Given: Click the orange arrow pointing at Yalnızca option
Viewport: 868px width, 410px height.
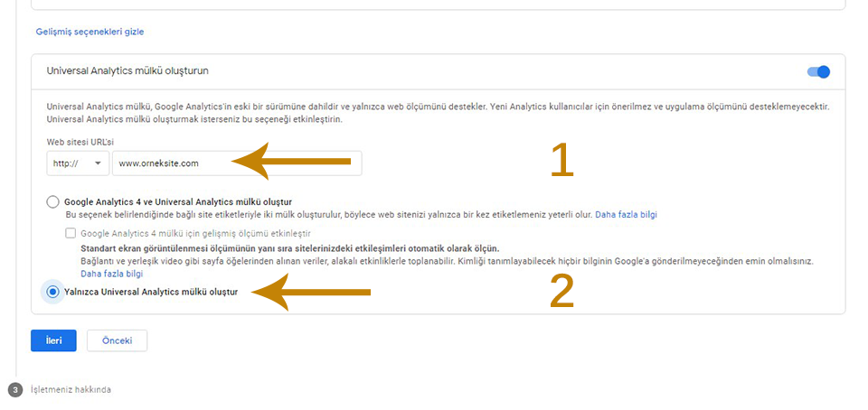Looking at the screenshot, I should pos(310,292).
